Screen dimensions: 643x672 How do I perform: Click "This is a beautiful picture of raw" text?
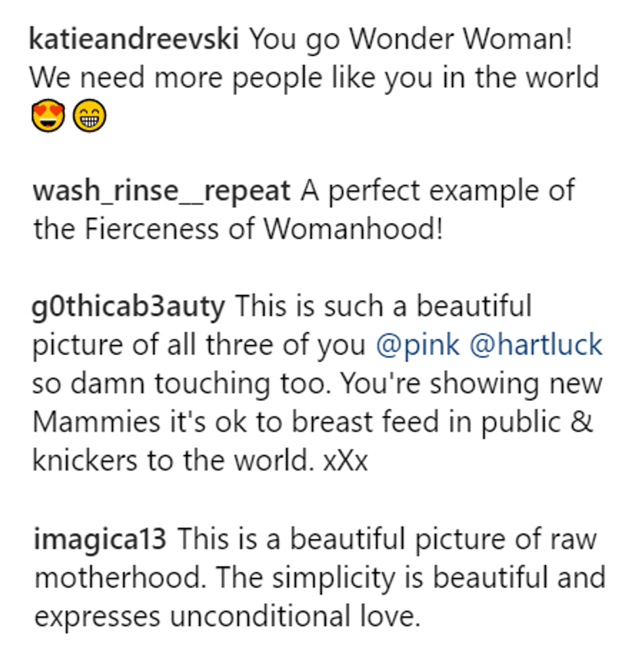point(388,539)
